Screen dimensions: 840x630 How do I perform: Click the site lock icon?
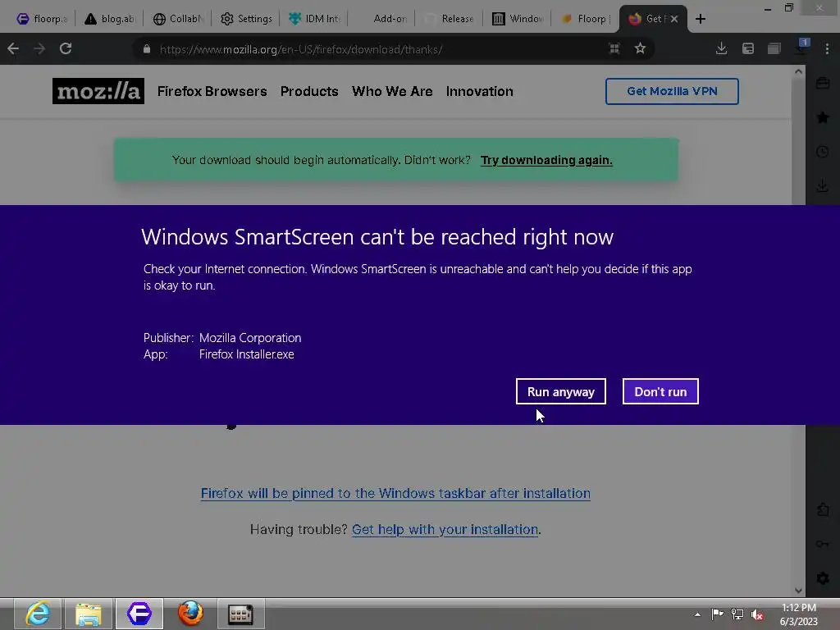pyautogui.click(x=147, y=48)
